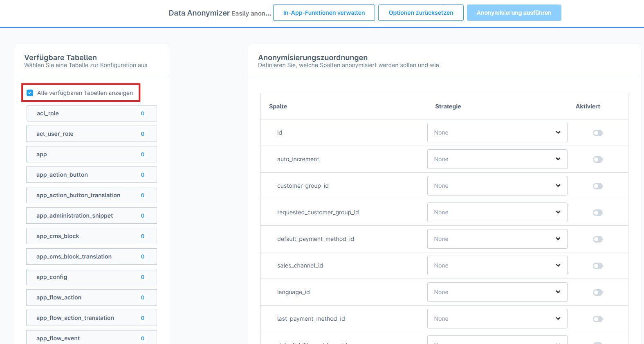This screenshot has width=644, height=344.
Task: Switch on the customer_group_id toggle
Action: 597,186
